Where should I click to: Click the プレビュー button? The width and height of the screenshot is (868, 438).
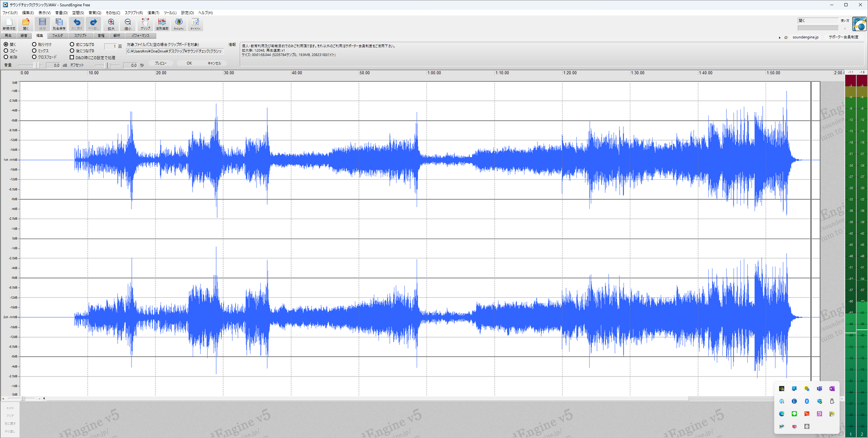161,63
